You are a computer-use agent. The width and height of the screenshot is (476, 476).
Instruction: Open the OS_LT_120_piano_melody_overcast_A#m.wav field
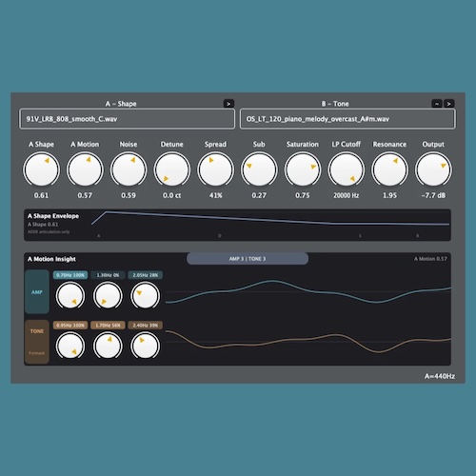[347, 119]
